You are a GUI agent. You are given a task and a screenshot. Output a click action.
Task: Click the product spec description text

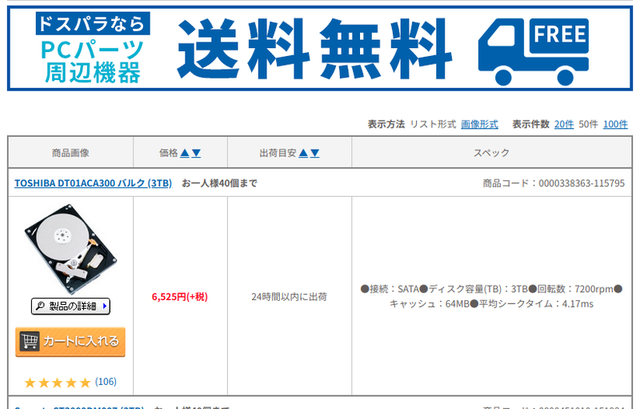pyautogui.click(x=491, y=296)
